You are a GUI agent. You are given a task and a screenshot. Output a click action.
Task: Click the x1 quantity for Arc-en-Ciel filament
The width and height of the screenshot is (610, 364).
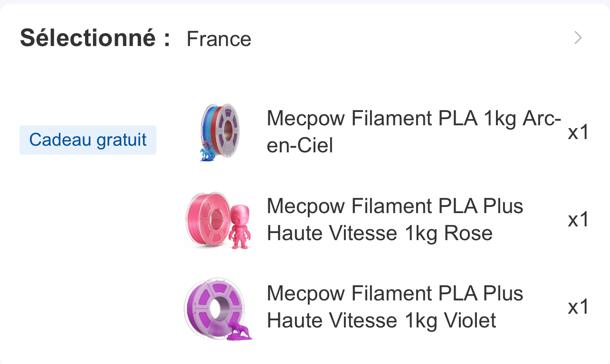578,132
